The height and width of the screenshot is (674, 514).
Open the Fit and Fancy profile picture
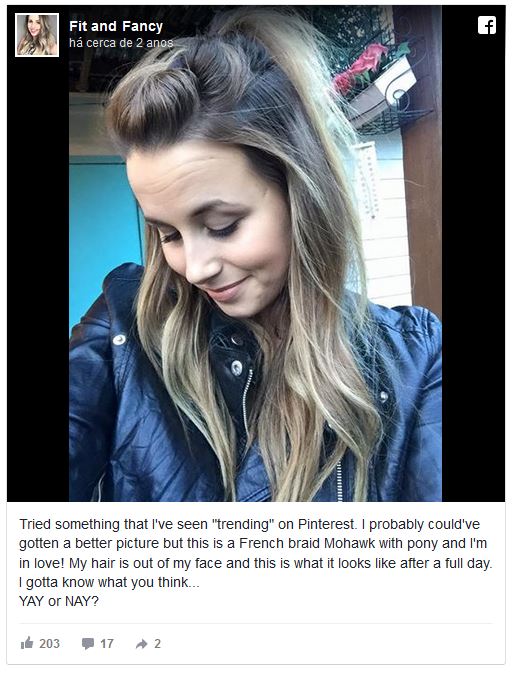pyautogui.click(x=37, y=35)
